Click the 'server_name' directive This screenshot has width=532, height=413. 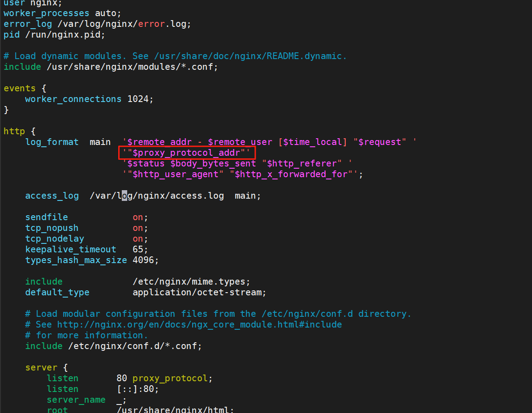tap(76, 400)
